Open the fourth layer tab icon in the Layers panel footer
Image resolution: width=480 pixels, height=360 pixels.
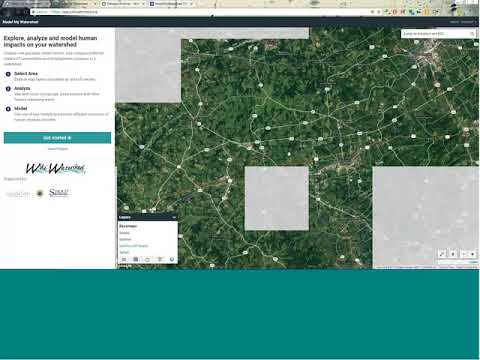(x=160, y=259)
